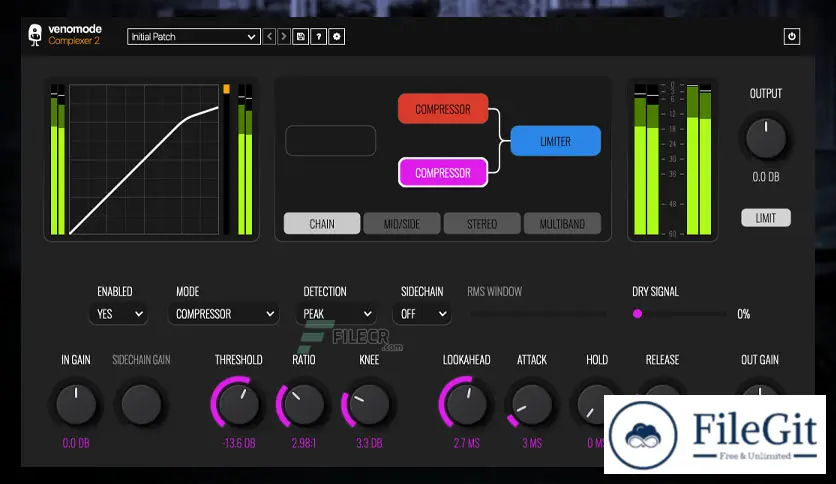Open the help question mark icon

point(319,37)
